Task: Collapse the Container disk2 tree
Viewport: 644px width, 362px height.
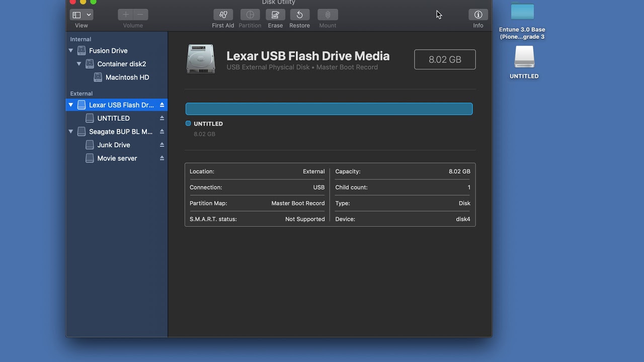Action: [79, 64]
